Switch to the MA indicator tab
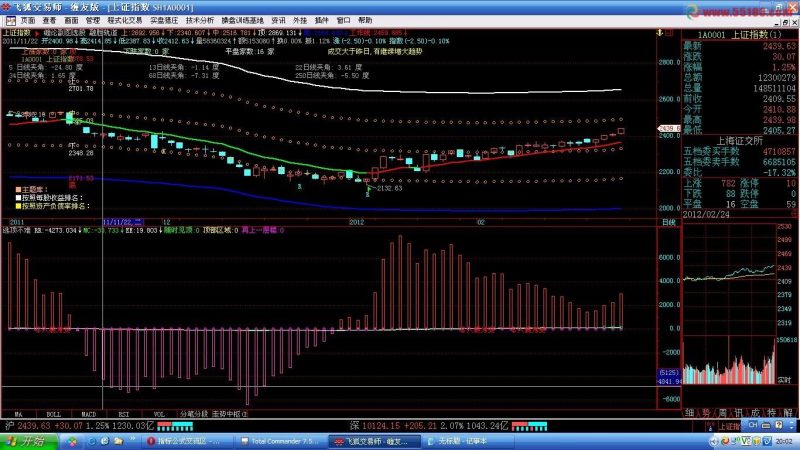The height and width of the screenshot is (450, 800). tap(18, 414)
